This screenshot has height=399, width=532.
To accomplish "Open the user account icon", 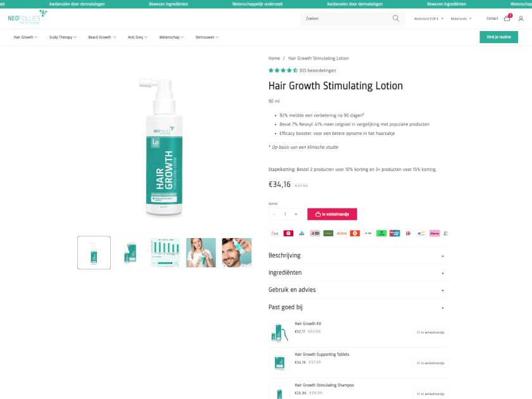I will click(x=521, y=18).
